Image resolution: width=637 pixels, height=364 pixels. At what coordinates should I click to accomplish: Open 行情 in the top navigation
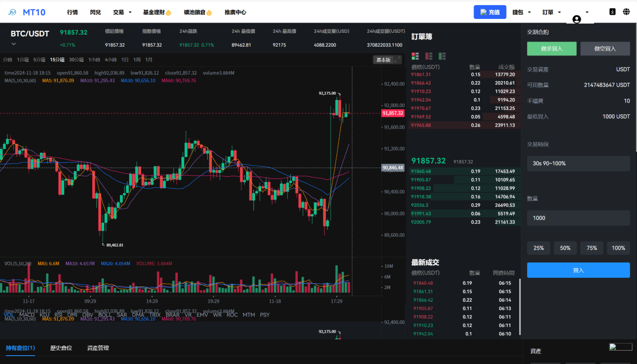point(72,12)
